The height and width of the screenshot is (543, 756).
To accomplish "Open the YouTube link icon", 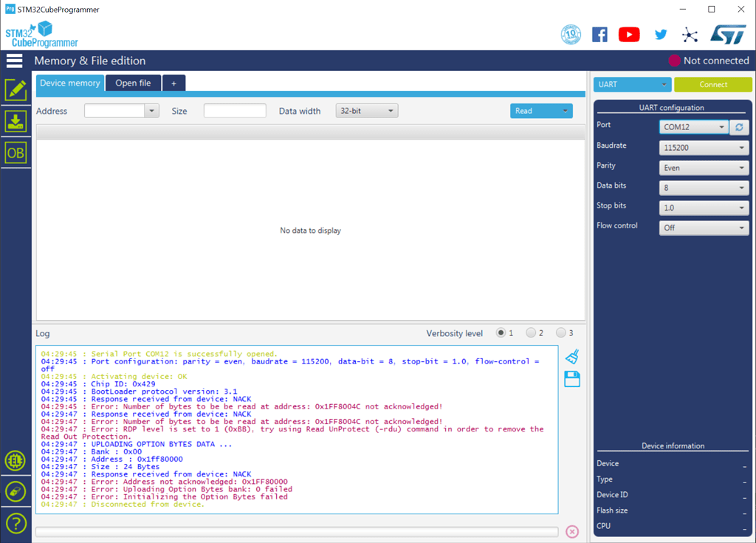I will (x=629, y=34).
